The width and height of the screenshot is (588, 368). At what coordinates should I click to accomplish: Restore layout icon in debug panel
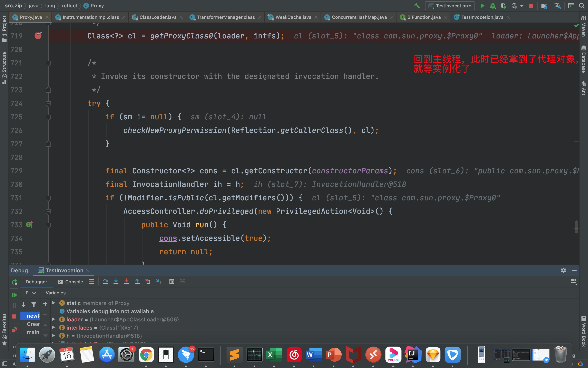pos(574,282)
